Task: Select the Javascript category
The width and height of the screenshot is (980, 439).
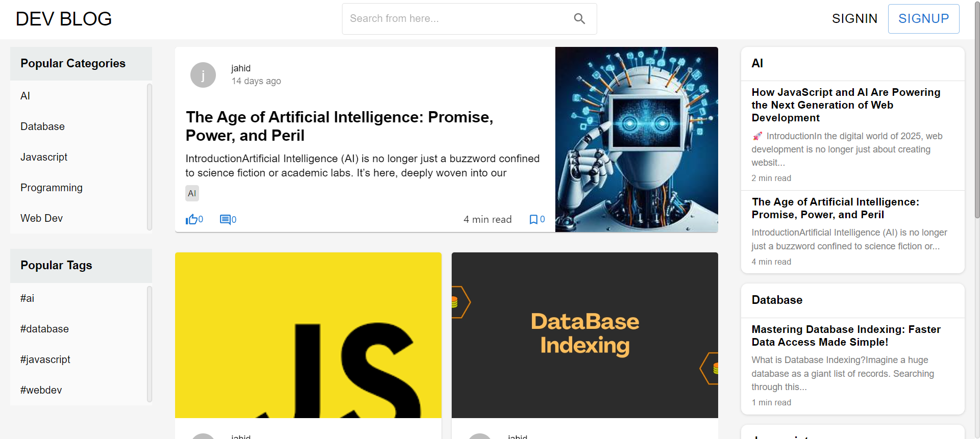Action: [x=44, y=157]
